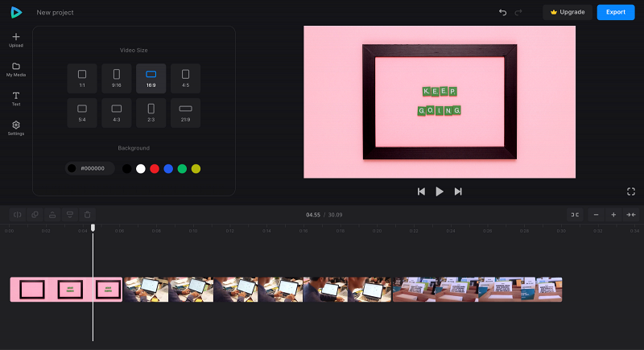Choose 21:9 video size
Viewport: 644px width, 350px height.
click(x=186, y=113)
